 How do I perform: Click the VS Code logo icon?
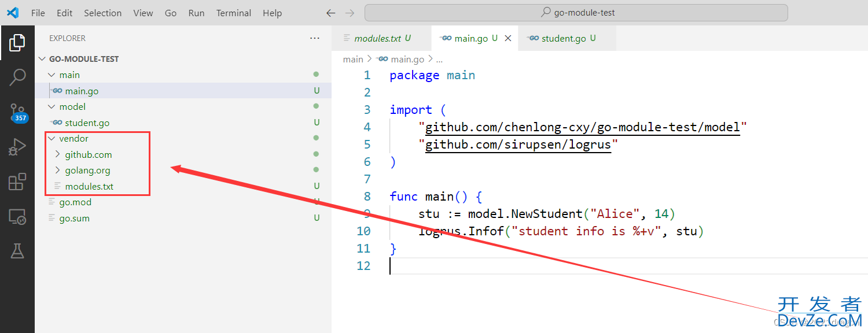13,13
